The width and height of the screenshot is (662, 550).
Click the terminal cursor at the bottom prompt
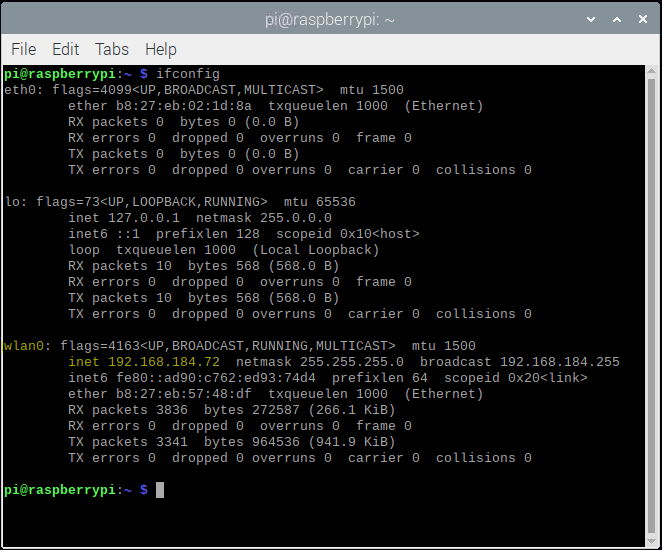(x=160, y=490)
